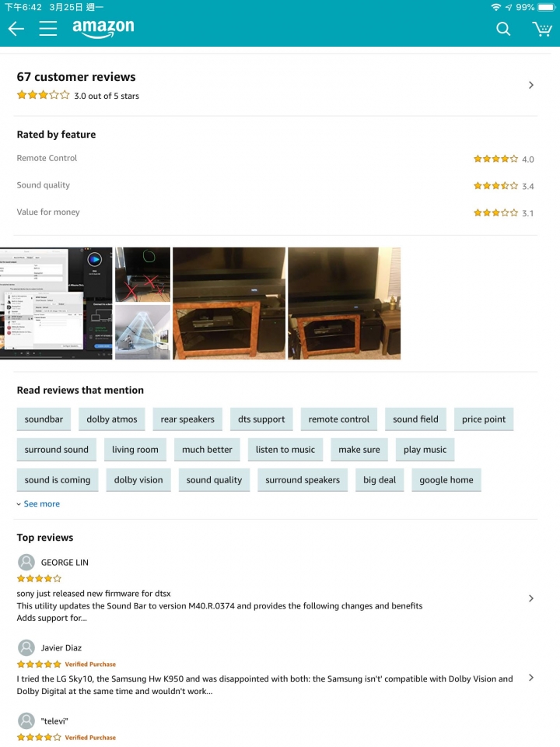The width and height of the screenshot is (560, 747).
Task: Select the surround sound tag
Action: click(x=57, y=450)
